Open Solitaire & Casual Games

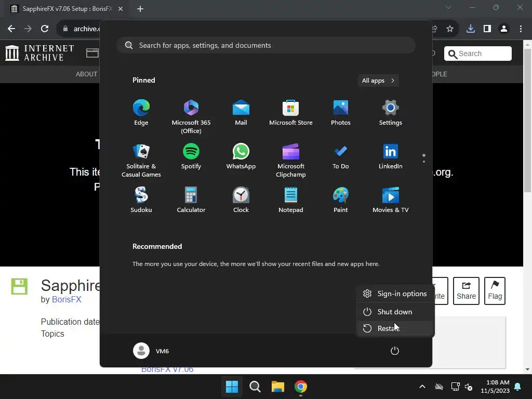pyautogui.click(x=141, y=160)
